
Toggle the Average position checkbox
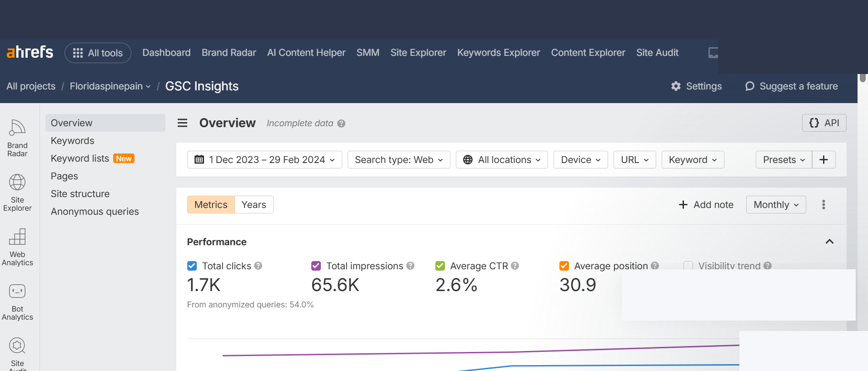point(564,266)
